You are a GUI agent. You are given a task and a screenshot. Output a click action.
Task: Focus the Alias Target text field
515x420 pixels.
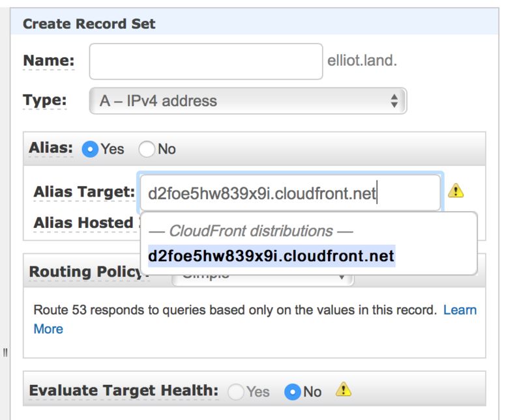point(290,193)
